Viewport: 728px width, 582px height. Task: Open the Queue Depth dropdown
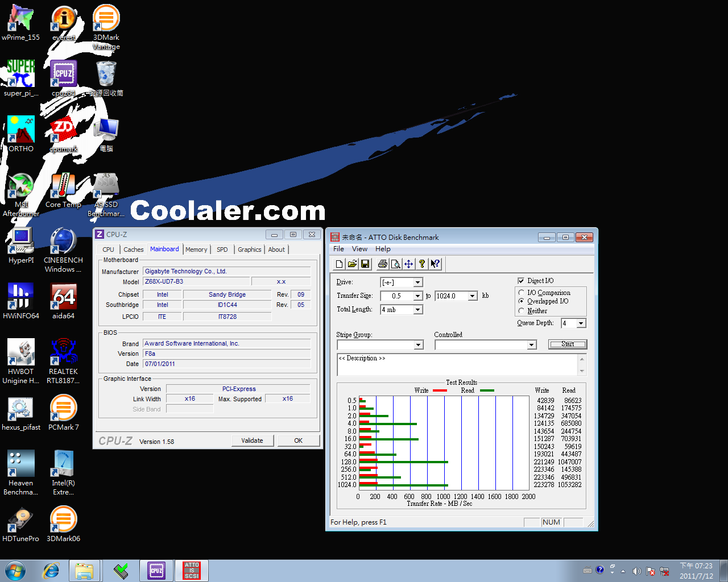(581, 323)
